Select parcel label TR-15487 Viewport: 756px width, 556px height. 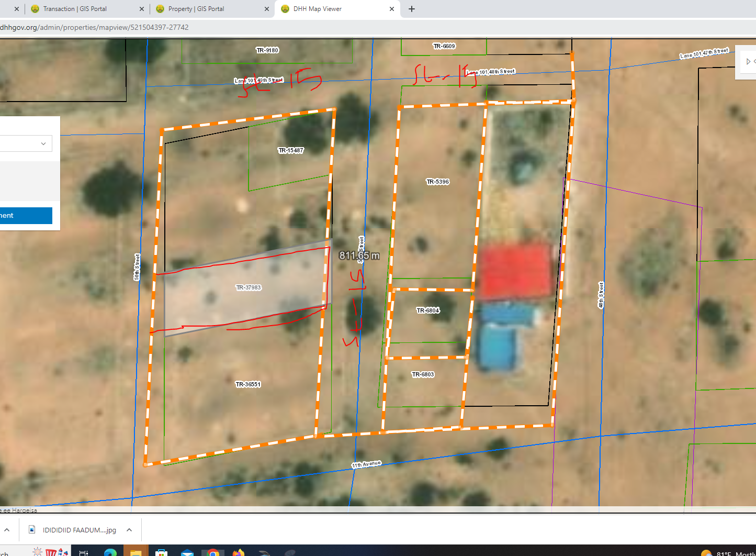[291, 150]
